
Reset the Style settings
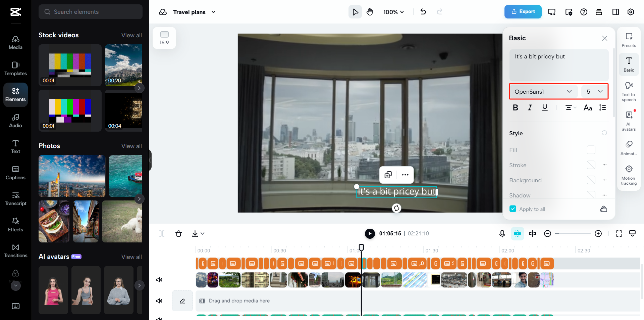(604, 133)
